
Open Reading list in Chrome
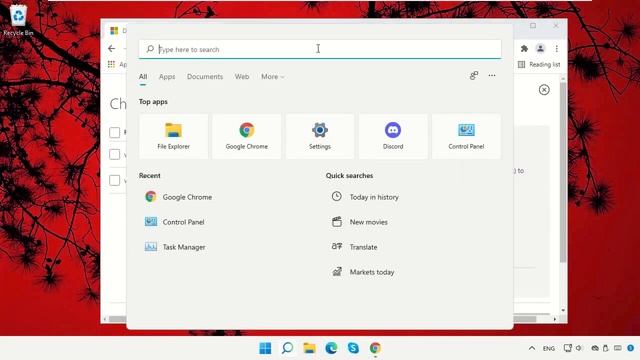(539, 64)
